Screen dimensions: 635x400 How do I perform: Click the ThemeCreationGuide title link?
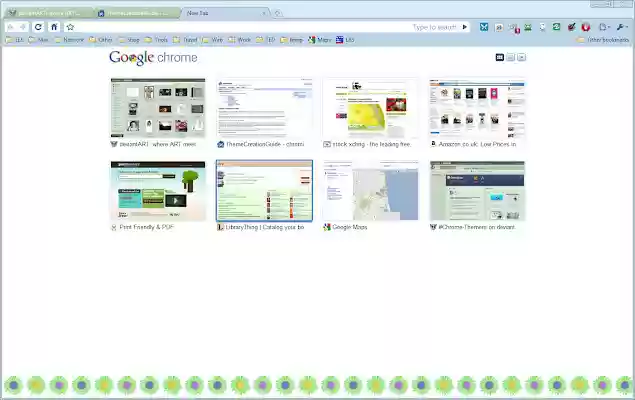[260, 144]
